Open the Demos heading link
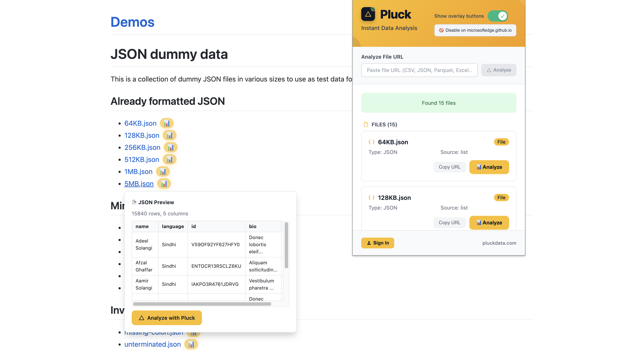This screenshot has width=644, height=351. coord(133,22)
